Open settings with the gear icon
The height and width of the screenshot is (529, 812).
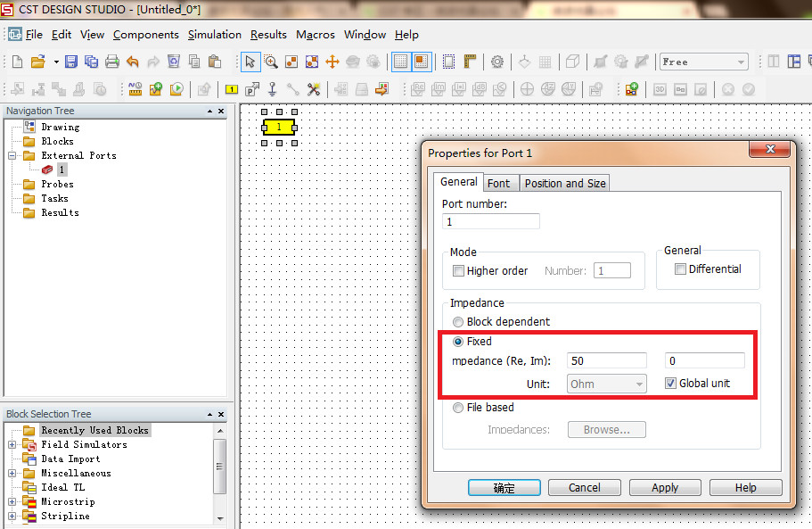497,62
